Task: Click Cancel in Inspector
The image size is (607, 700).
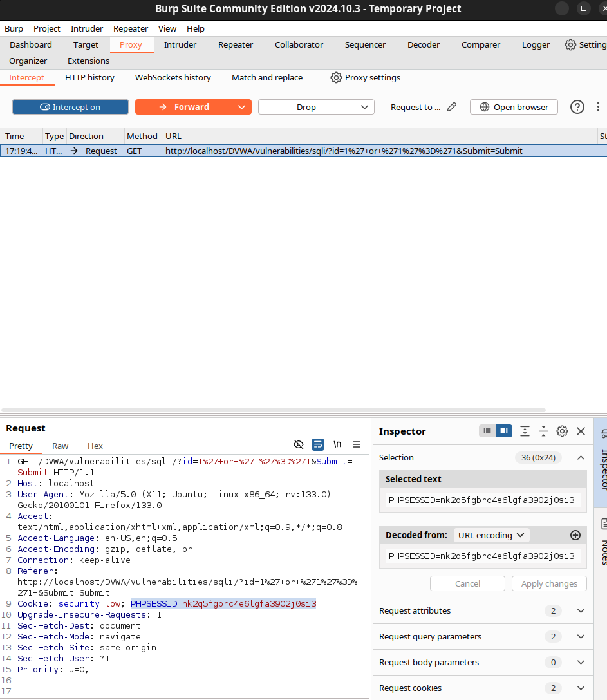Action: pos(467,583)
